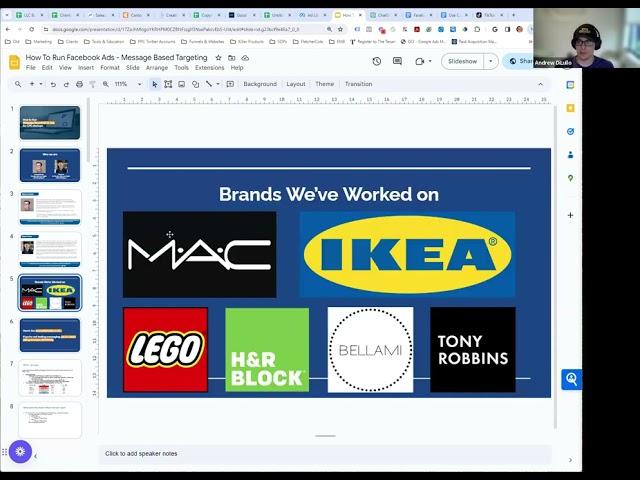Image resolution: width=640 pixels, height=480 pixels.
Task: Open Contacts side panel
Action: (x=571, y=155)
